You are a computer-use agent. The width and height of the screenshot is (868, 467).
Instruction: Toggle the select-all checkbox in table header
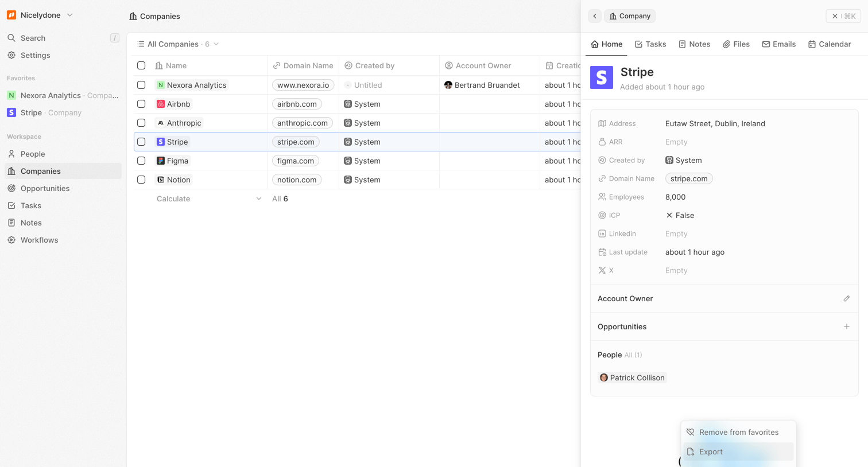point(141,65)
